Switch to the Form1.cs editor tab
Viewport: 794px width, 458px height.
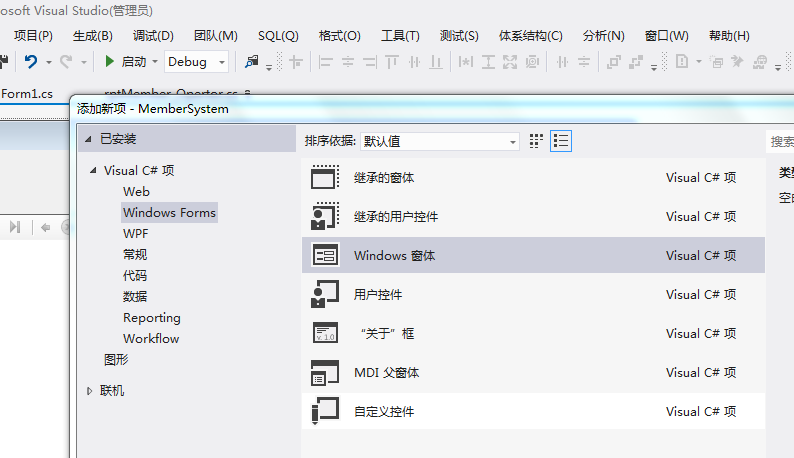pos(27,94)
